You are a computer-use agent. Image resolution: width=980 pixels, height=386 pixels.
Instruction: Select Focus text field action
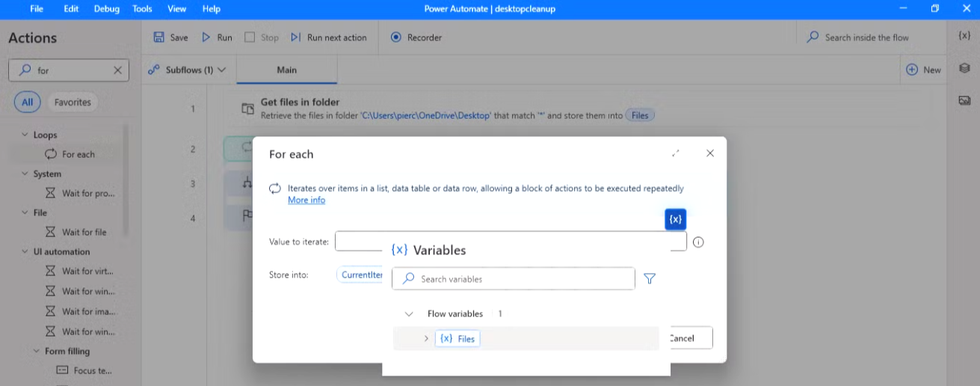point(84,370)
